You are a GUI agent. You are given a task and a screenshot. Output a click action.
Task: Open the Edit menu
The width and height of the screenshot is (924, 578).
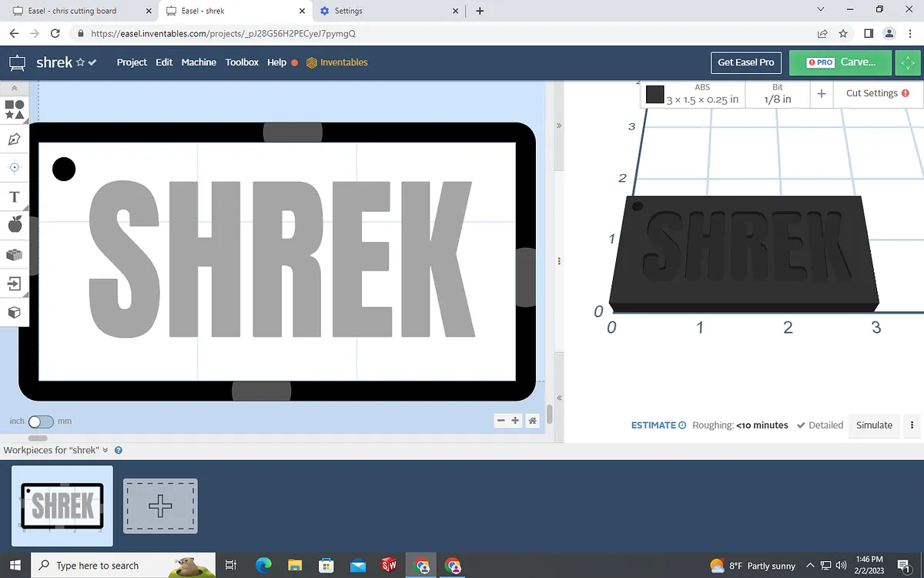click(x=164, y=62)
